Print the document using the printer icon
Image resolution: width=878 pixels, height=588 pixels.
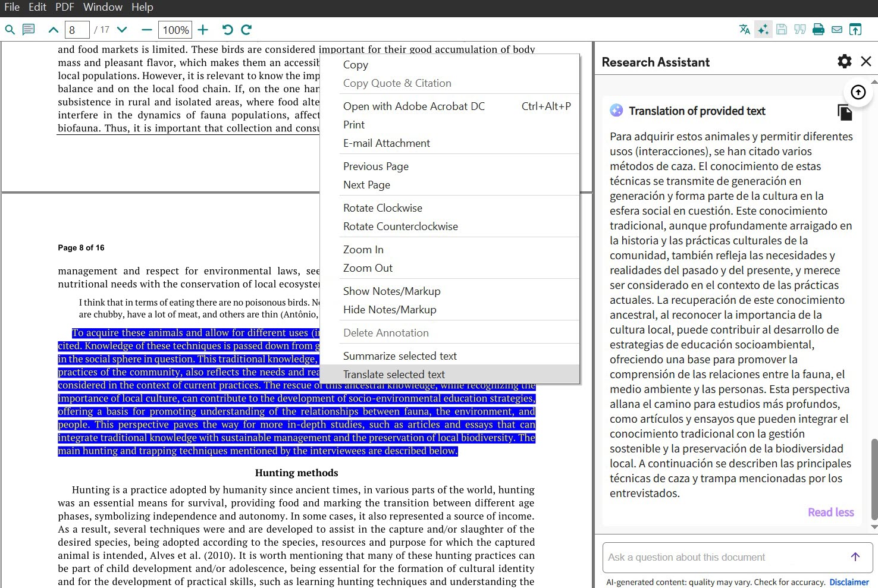click(x=818, y=29)
